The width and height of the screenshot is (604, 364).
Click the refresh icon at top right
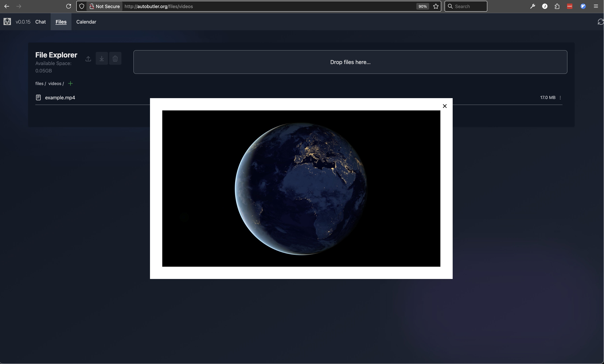600,22
